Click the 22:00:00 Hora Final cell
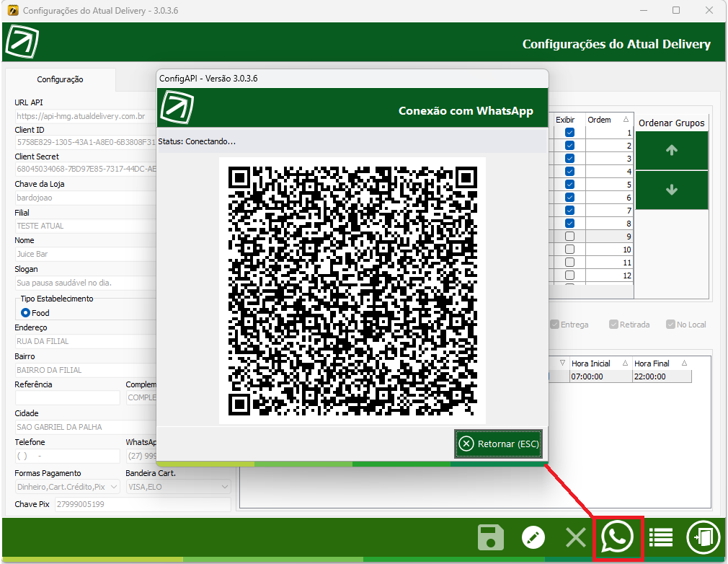The width and height of the screenshot is (728, 564). coord(662,376)
